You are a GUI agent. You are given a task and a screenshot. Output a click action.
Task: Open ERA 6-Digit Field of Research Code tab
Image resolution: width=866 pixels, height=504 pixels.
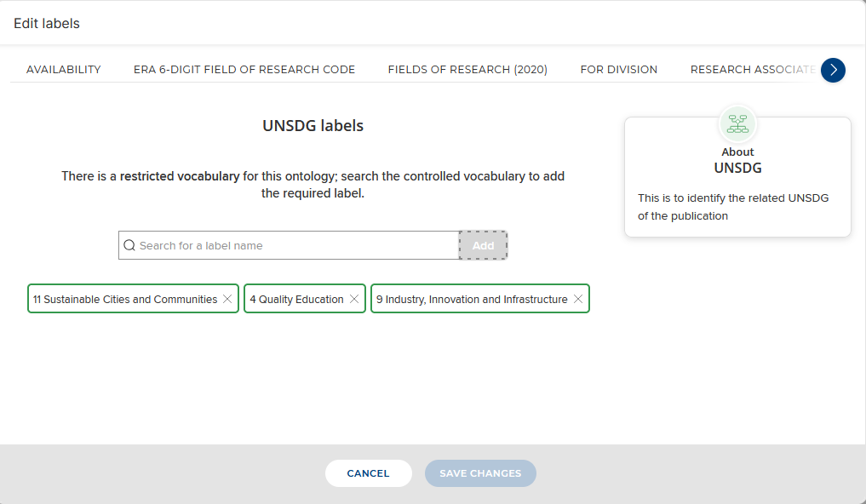(244, 70)
